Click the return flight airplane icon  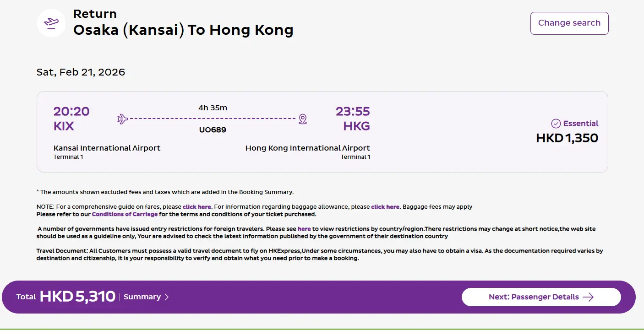(x=51, y=23)
